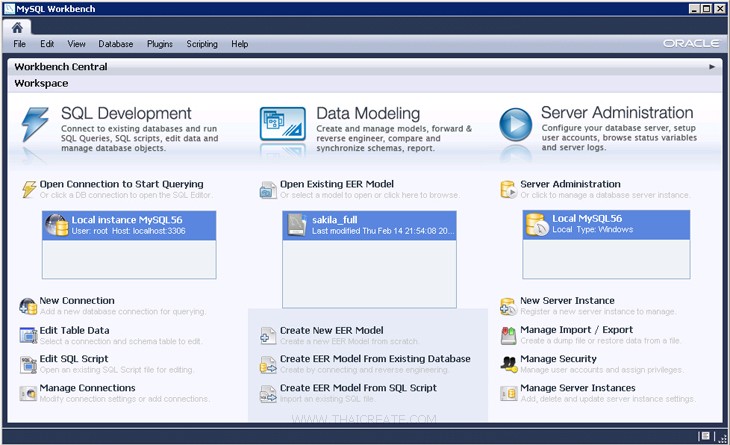Click the Server Administration large heading
The height and width of the screenshot is (445, 730).
point(617,112)
